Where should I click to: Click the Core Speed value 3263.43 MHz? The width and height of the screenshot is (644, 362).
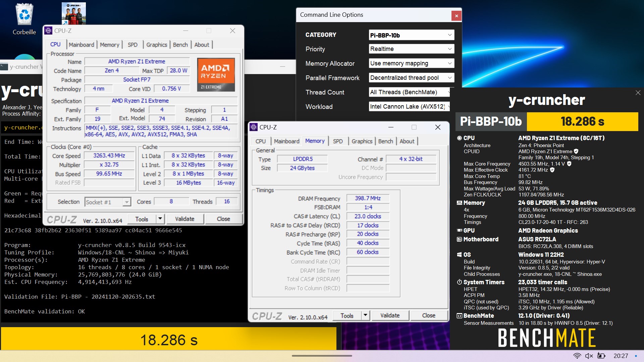109,156
